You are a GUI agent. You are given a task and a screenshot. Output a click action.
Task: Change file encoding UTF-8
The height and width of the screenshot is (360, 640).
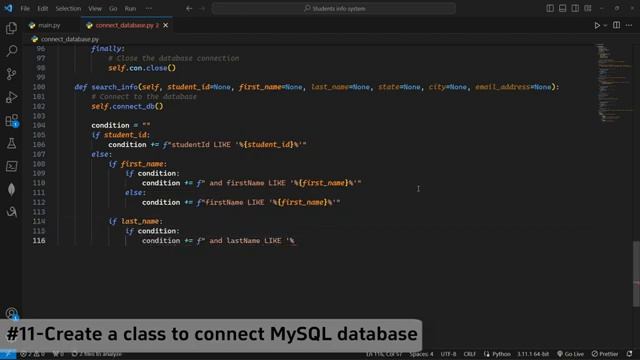(448, 354)
